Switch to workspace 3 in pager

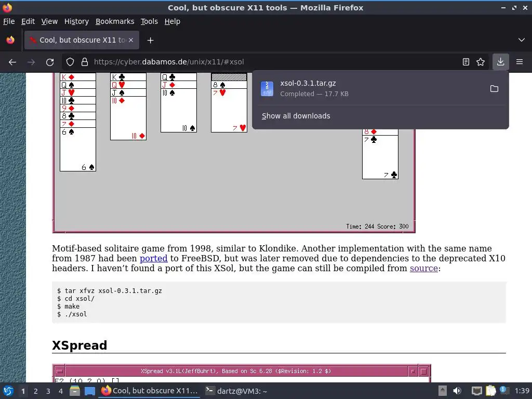coord(48,391)
